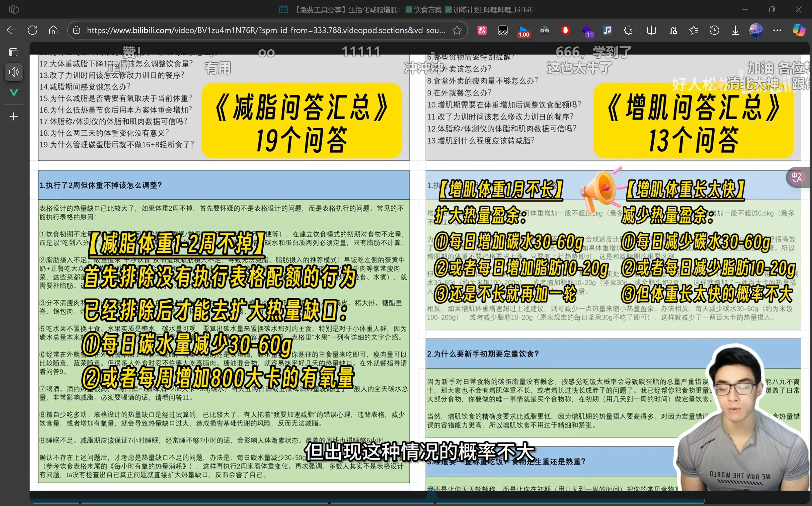The width and height of the screenshot is (812, 506).
Task: Open the purple hat extension with badge 11
Action: pyautogui.click(x=587, y=31)
